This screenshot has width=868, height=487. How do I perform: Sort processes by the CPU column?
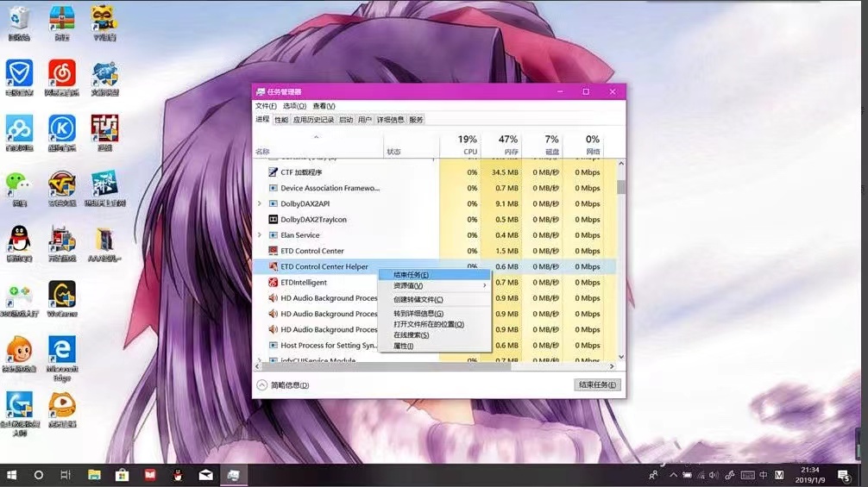pyautogui.click(x=460, y=144)
